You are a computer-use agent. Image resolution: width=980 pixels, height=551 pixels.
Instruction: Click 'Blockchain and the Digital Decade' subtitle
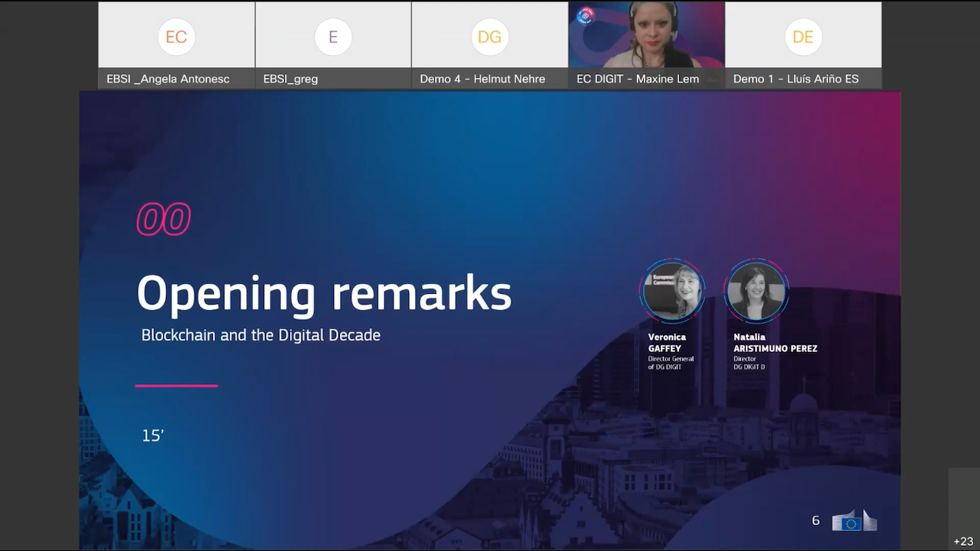click(x=260, y=335)
